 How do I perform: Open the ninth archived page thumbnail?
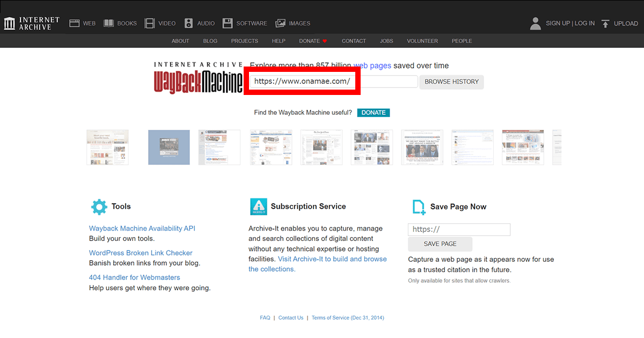pos(523,147)
